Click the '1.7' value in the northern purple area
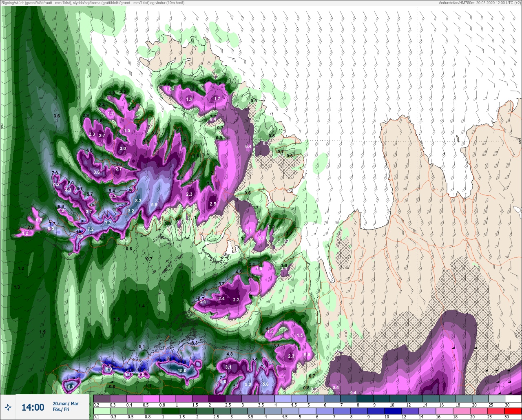 point(217,99)
